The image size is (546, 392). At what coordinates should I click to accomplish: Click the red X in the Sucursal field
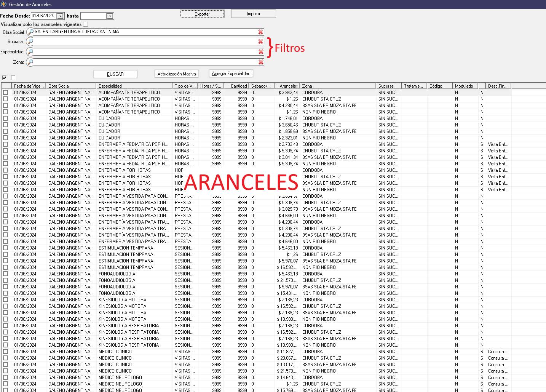point(260,42)
